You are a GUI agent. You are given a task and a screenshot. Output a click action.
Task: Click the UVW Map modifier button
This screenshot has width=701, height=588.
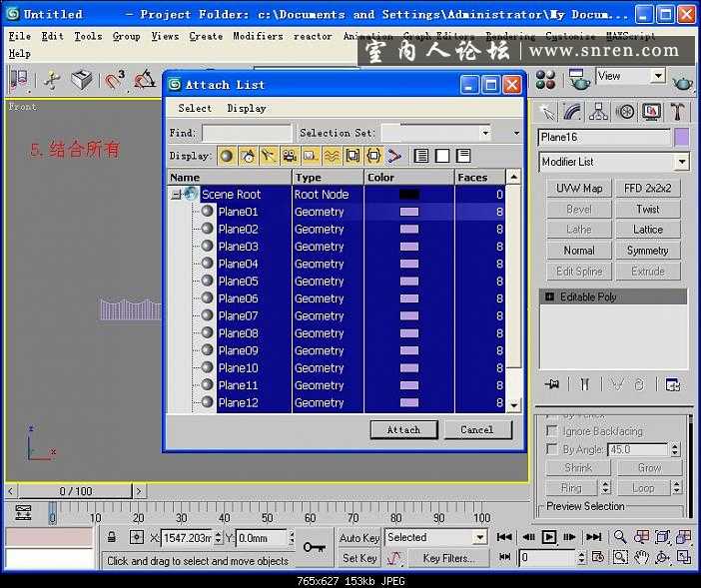[x=579, y=188]
